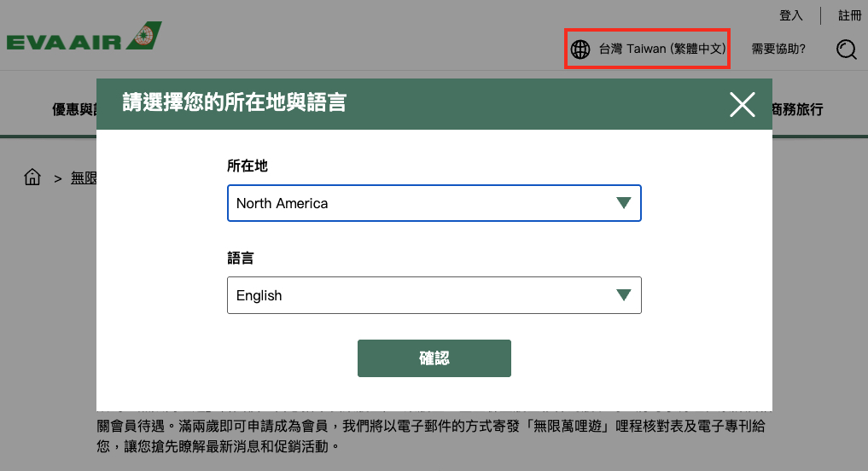Click the globe language icon

coord(580,49)
